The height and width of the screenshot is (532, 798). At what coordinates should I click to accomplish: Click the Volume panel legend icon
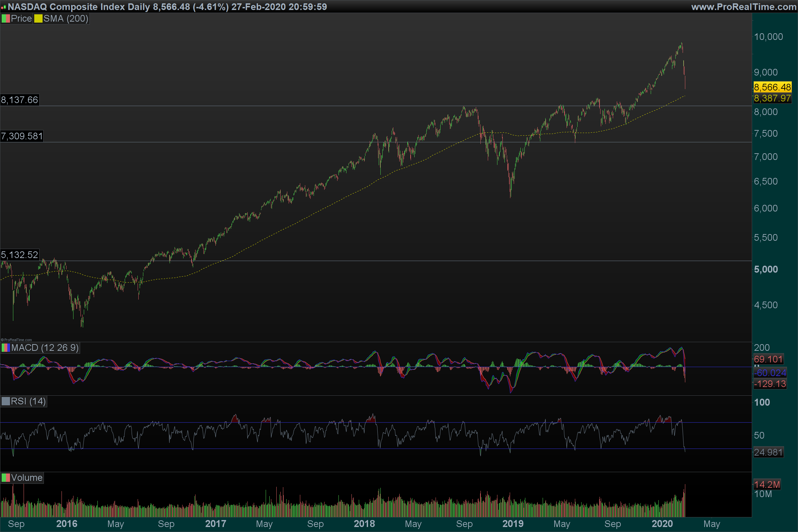click(x=5, y=478)
